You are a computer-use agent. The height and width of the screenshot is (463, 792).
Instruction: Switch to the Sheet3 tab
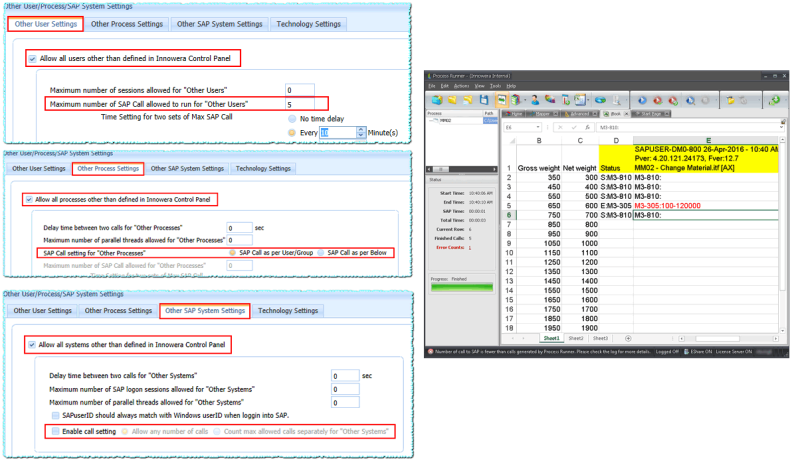(600, 339)
